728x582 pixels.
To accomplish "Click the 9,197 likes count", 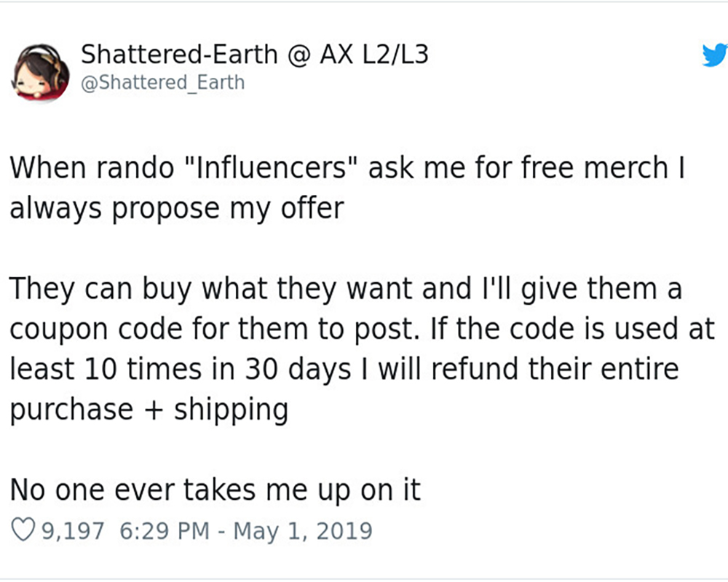I will pyautogui.click(x=74, y=530).
